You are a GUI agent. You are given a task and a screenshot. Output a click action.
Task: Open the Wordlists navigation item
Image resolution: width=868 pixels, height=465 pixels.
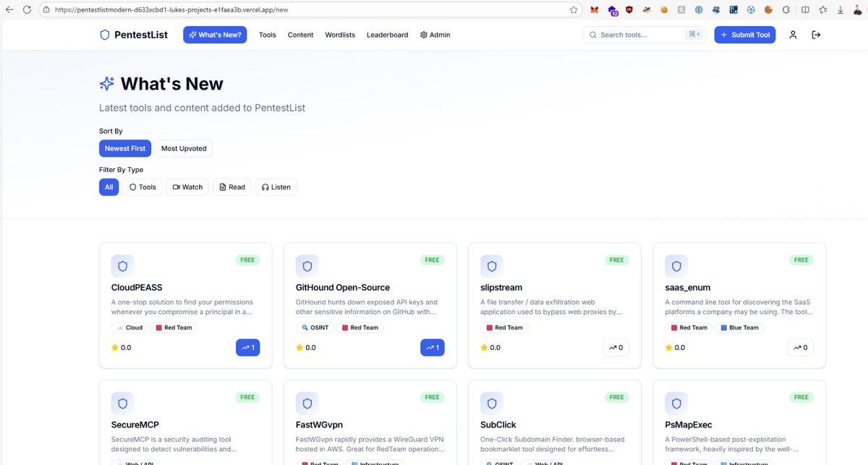click(340, 35)
